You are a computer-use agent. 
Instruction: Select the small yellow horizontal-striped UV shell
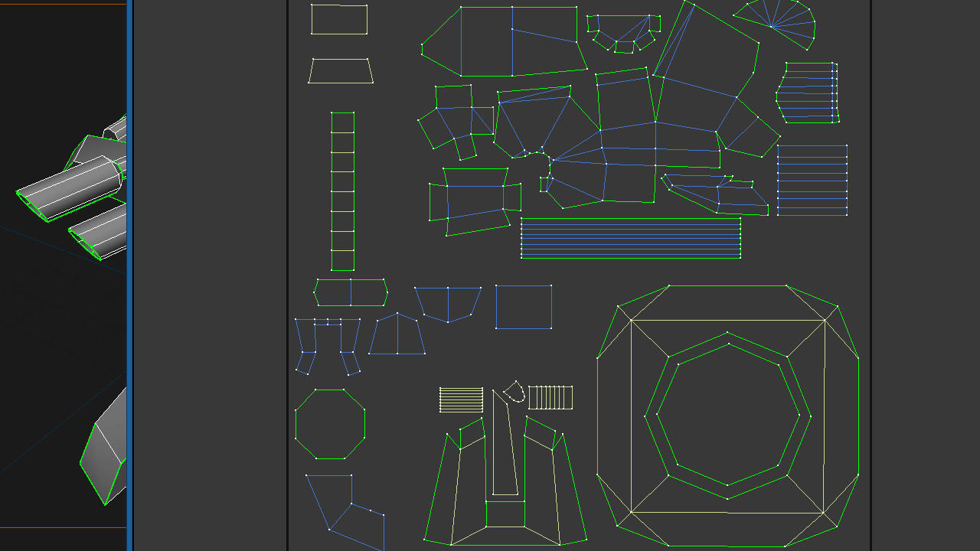pyautogui.click(x=461, y=399)
